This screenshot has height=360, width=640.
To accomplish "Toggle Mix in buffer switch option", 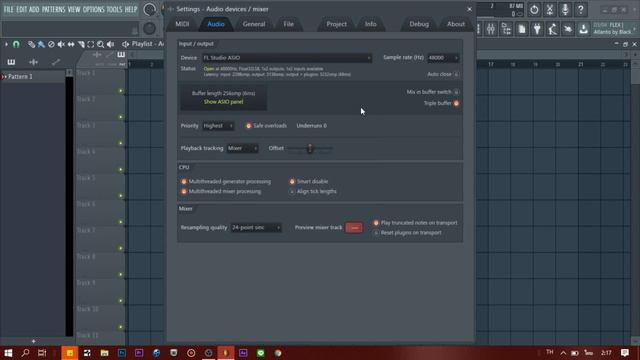I will [456, 92].
